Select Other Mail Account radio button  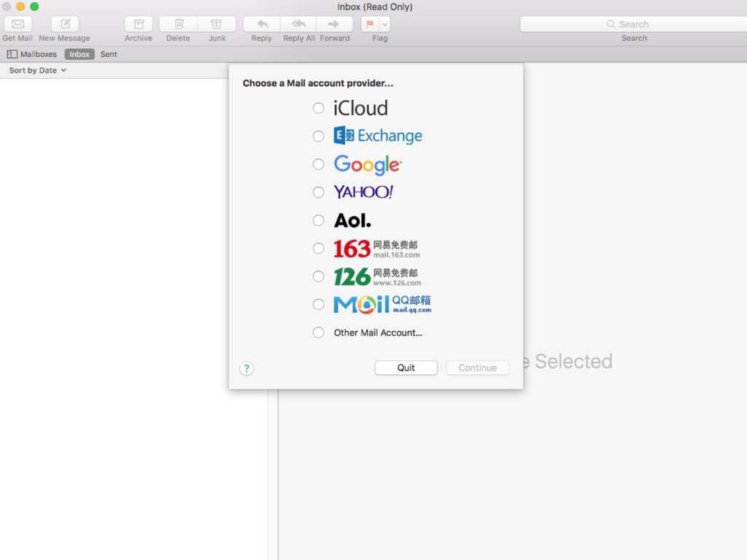[318, 332]
